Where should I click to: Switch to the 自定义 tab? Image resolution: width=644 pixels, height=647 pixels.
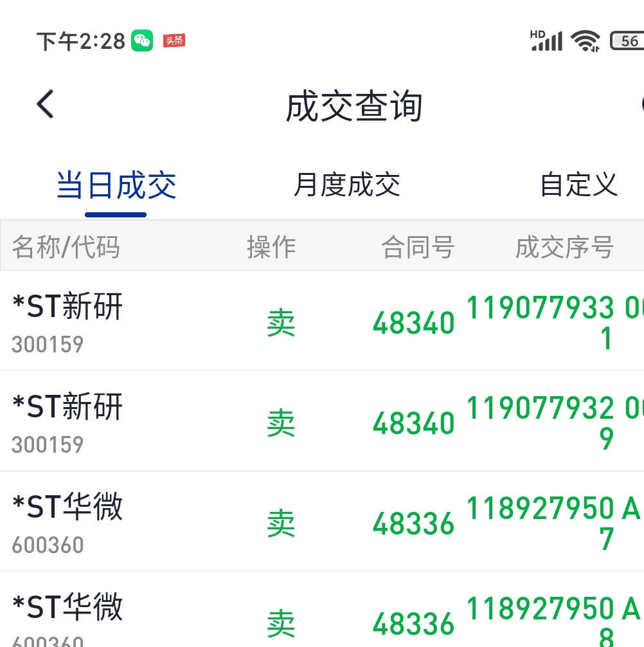pyautogui.click(x=579, y=185)
